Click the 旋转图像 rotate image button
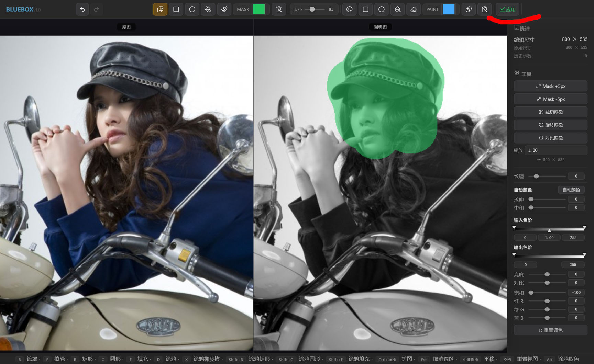The height and width of the screenshot is (364, 594). [550, 125]
